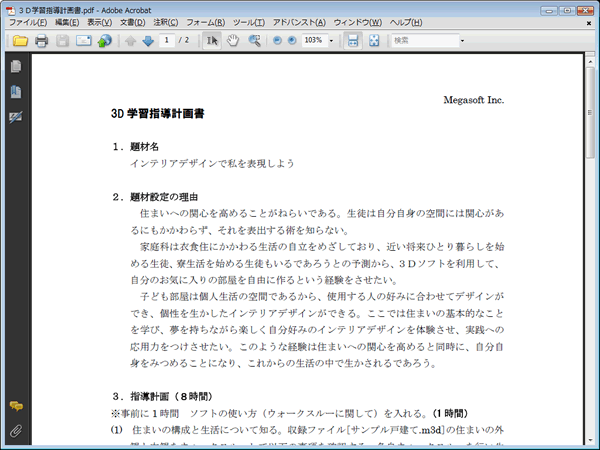Choose the Marquee Zoom tool
This screenshot has height=450, width=600.
click(254, 41)
